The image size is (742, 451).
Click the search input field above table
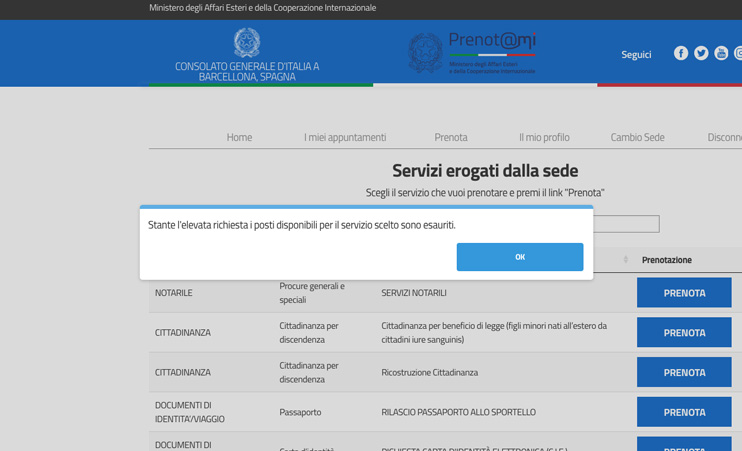pos(625,224)
